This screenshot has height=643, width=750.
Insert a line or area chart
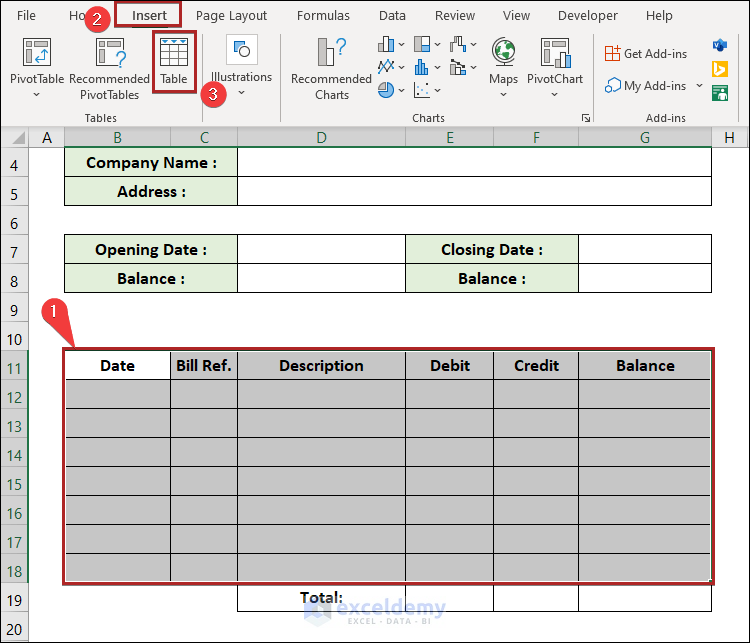click(386, 67)
